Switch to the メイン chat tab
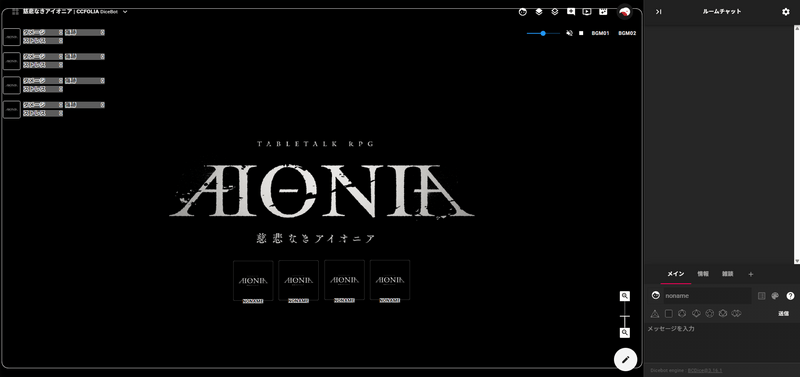Image resolution: width=800 pixels, height=377 pixels. coord(676,274)
